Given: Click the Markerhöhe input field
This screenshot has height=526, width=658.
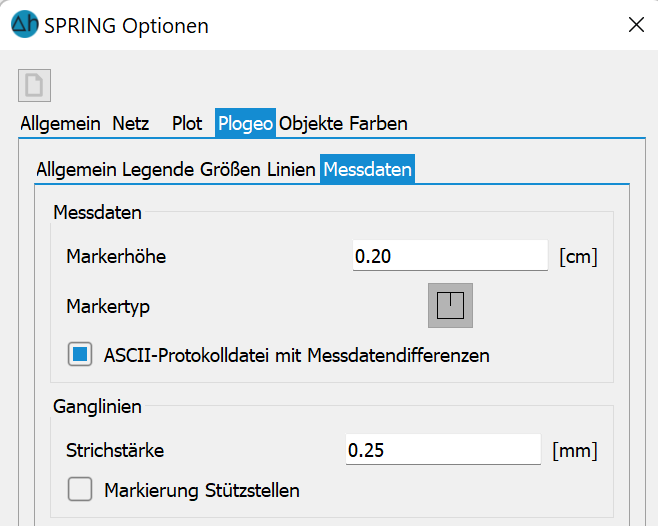Looking at the screenshot, I should (450, 256).
